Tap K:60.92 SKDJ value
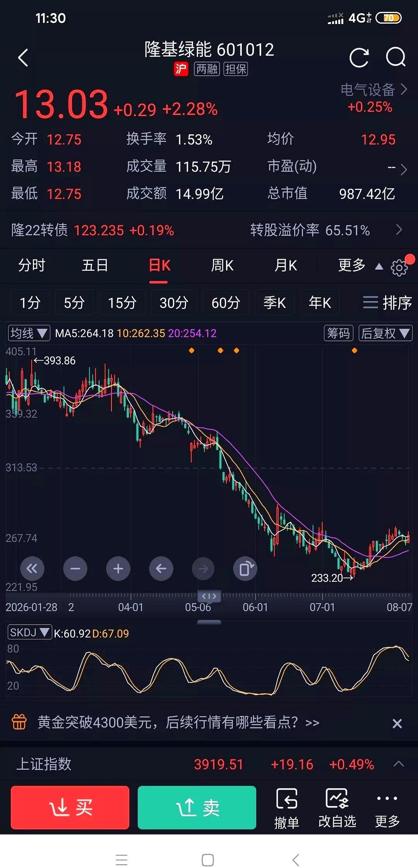 tap(72, 634)
